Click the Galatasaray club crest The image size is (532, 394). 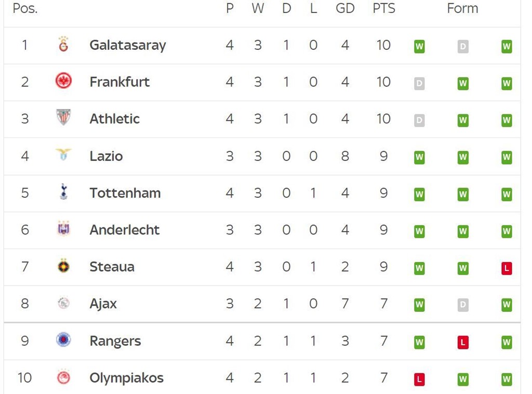point(63,44)
